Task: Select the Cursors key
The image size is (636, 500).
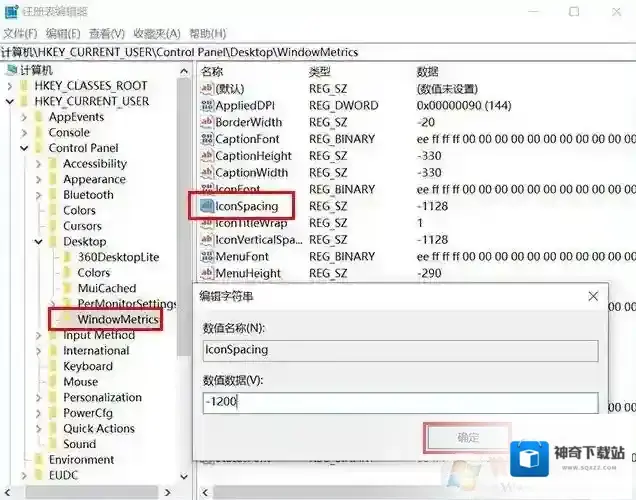Action: point(82,226)
